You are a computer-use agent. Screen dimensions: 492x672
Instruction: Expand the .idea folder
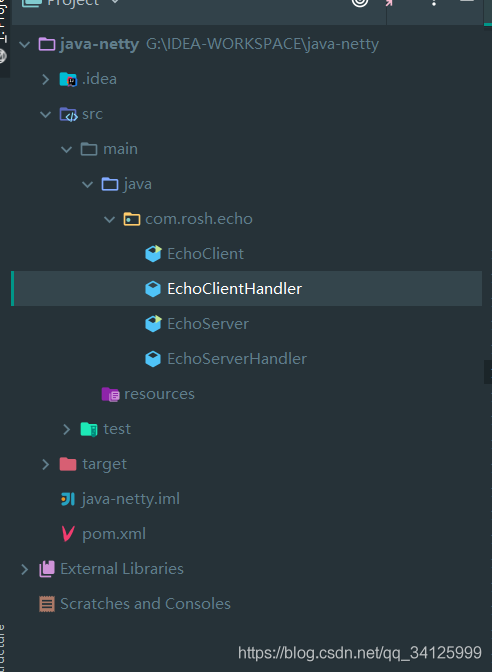coord(46,79)
